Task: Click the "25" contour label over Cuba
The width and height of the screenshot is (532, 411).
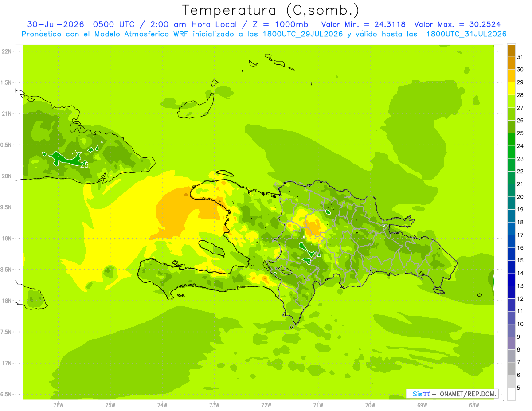Action: click(84, 164)
